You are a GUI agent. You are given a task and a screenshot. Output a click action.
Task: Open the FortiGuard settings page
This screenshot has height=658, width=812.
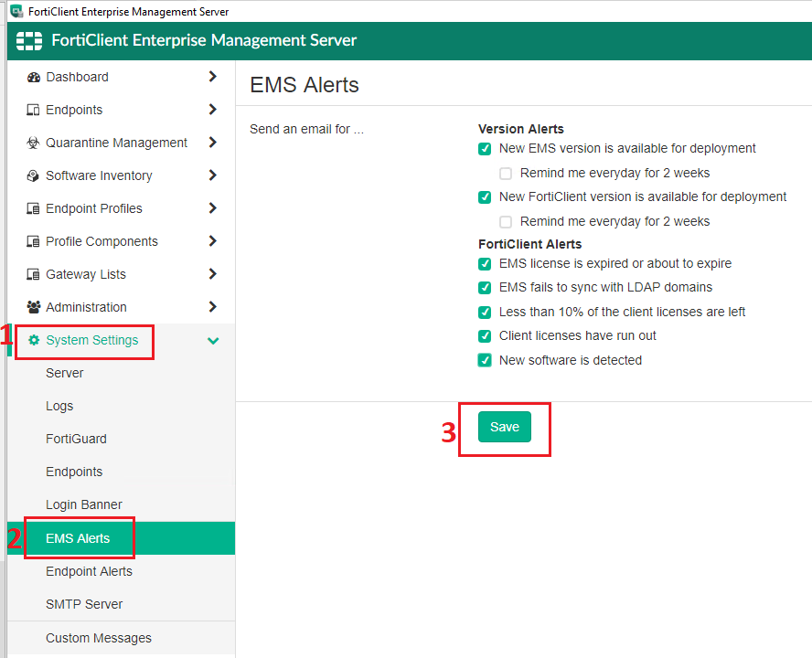point(76,439)
